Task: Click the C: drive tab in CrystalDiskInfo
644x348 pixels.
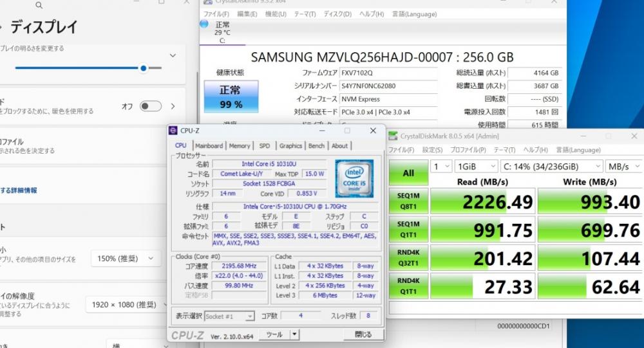Action: point(222,33)
